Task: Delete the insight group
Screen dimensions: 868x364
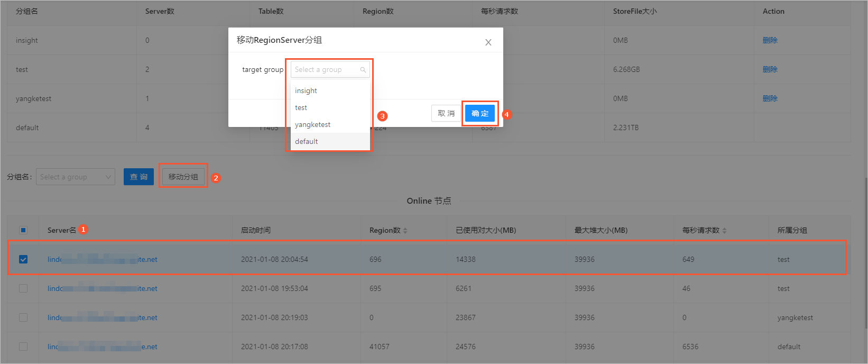Action: pyautogui.click(x=770, y=40)
